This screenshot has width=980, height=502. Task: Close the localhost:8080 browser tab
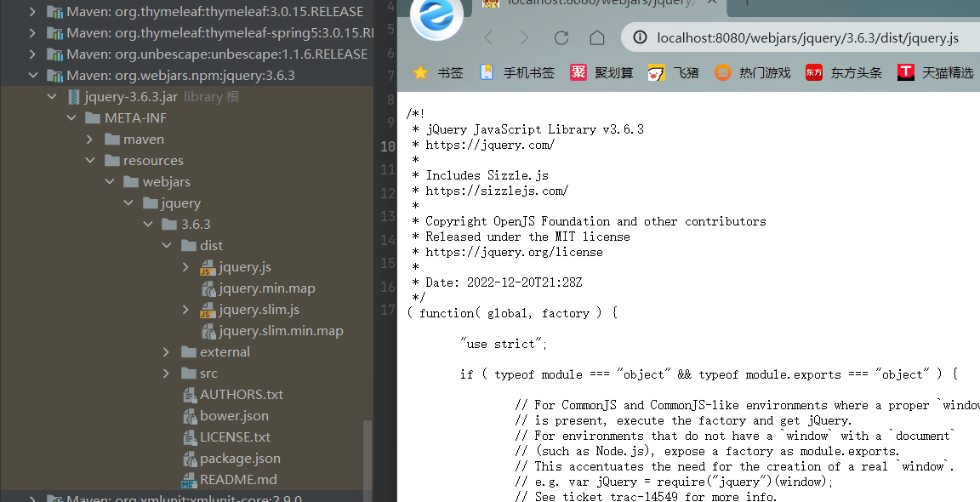pyautogui.click(x=711, y=3)
